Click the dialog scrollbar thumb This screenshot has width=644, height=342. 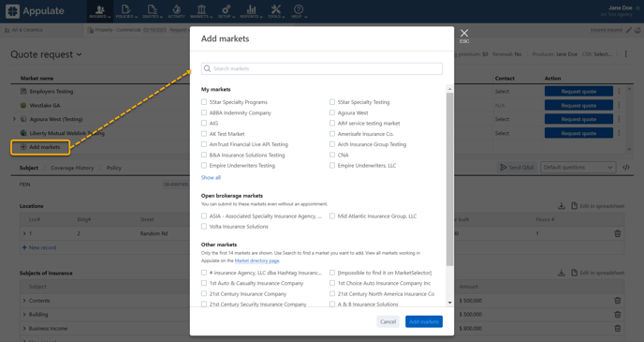pos(449,179)
